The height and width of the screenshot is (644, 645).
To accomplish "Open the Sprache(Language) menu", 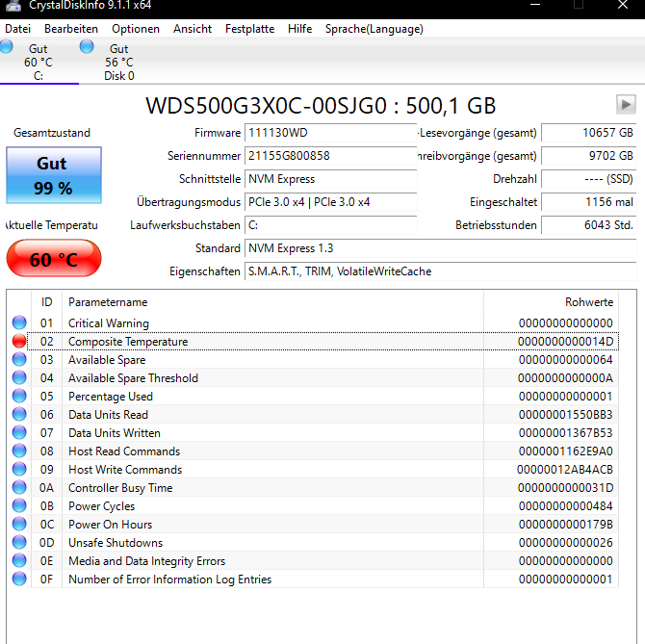I will click(374, 29).
